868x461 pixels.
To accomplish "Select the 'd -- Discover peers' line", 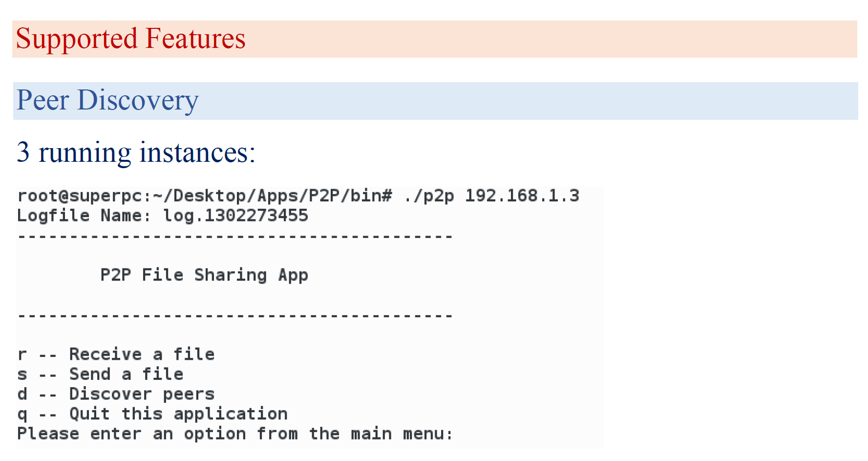I will 116,394.
